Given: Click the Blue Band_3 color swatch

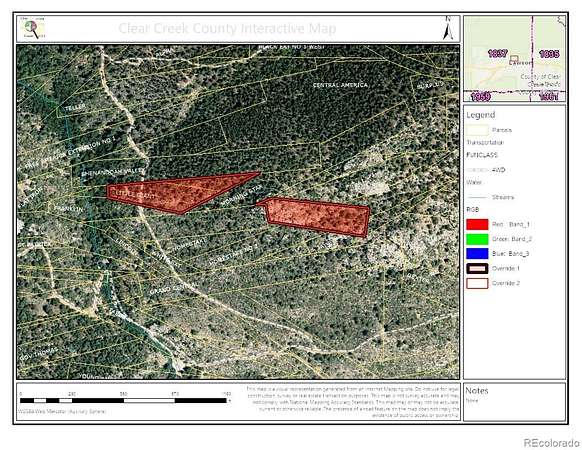Looking at the screenshot, I should 477,254.
